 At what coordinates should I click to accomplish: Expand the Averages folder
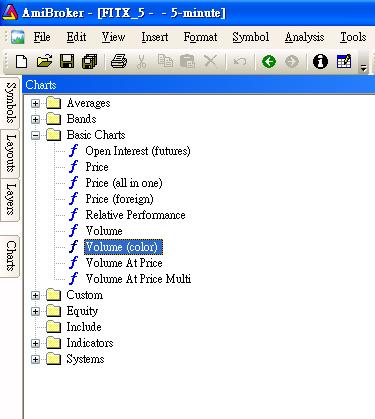point(35,103)
